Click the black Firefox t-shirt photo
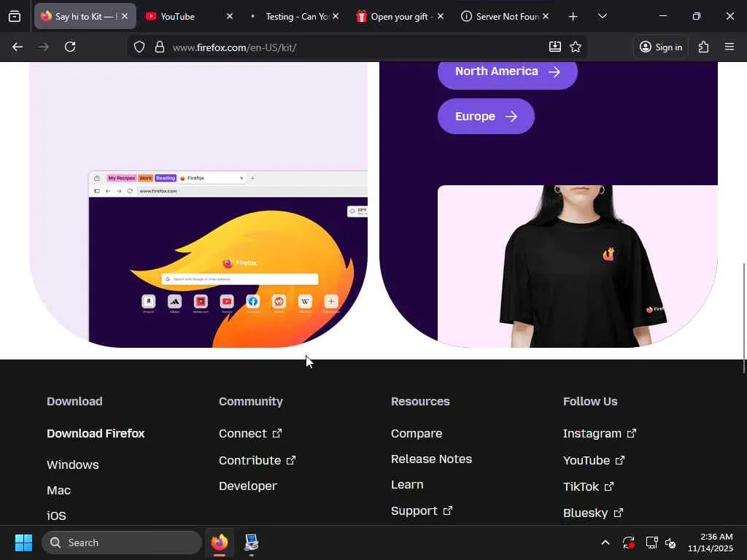Viewport: 747px width, 560px height. pos(578,266)
